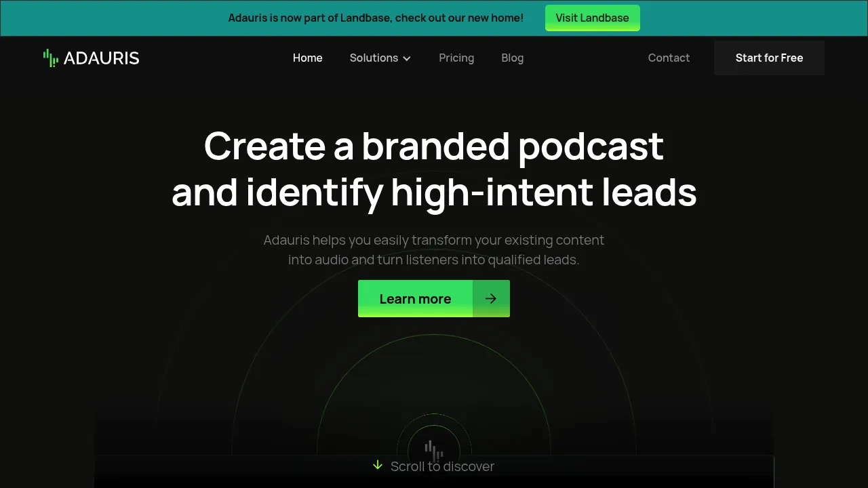Viewport: 868px width, 488px height.
Task: Expand the Solutions dropdown chevron
Action: [x=407, y=58]
